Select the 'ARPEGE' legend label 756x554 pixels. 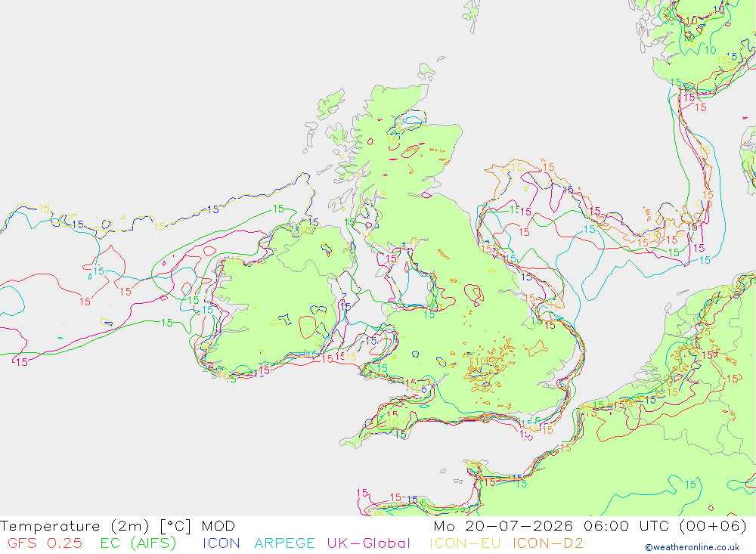(284, 543)
